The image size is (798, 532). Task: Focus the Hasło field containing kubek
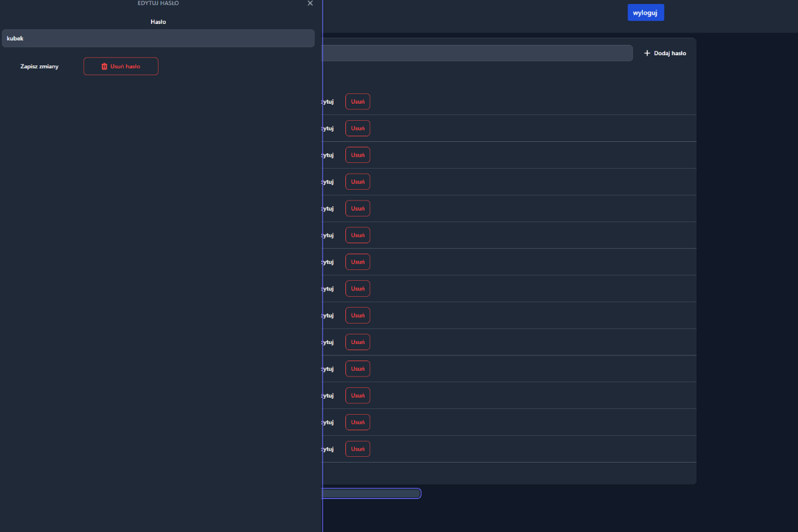tap(158, 38)
